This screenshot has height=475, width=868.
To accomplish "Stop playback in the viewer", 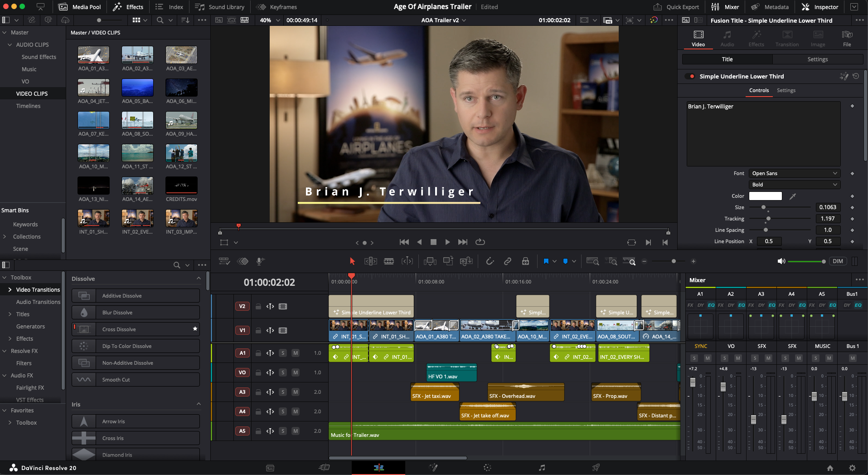I will click(433, 242).
